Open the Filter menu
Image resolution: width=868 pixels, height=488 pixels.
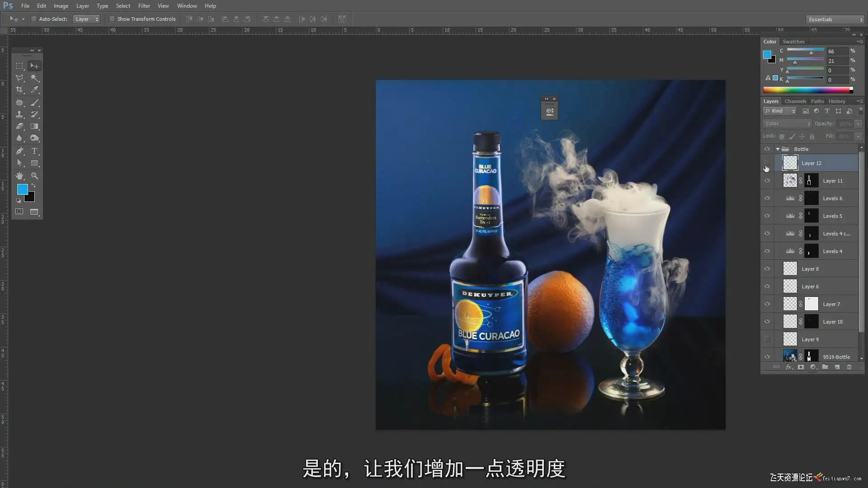tap(144, 6)
